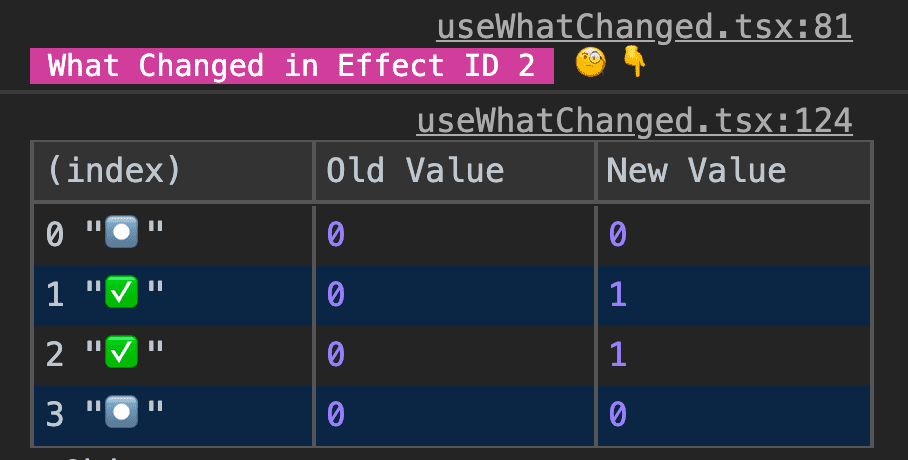Click the radio button emoji in row 3
The height and width of the screenshot is (460, 908).
pos(121,412)
